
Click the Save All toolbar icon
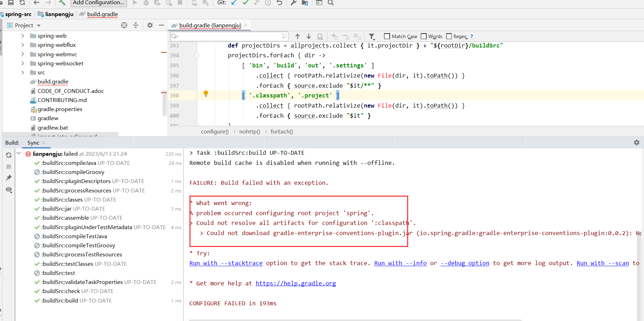pyautogui.click(x=11, y=3)
